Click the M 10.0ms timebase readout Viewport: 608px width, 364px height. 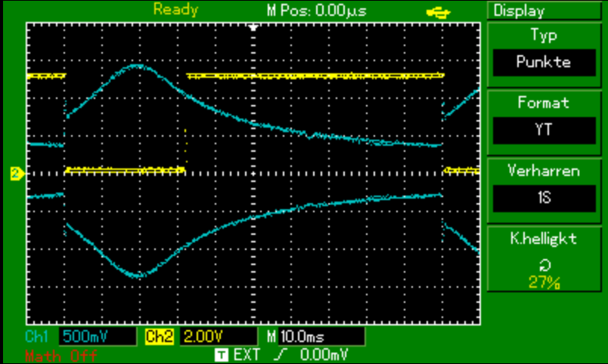(x=314, y=336)
